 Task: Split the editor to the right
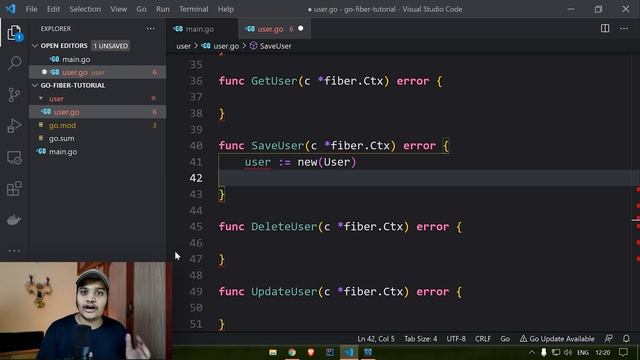click(x=605, y=28)
